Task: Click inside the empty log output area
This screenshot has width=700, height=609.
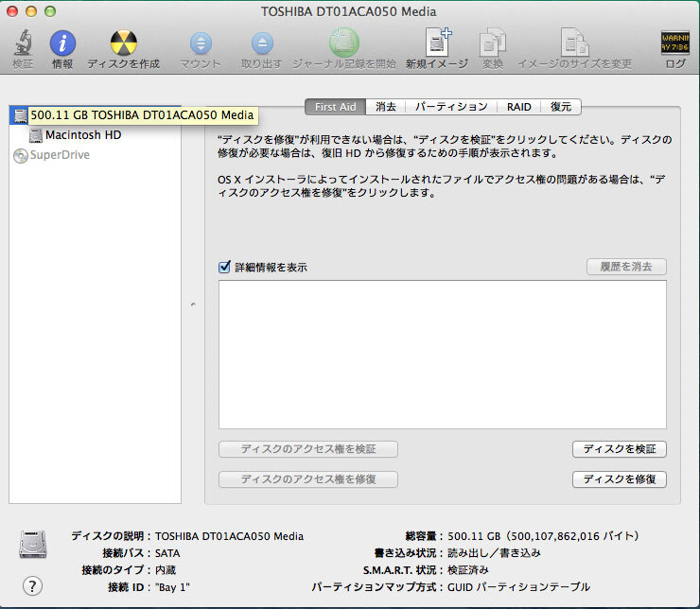Action: pyautogui.click(x=443, y=355)
